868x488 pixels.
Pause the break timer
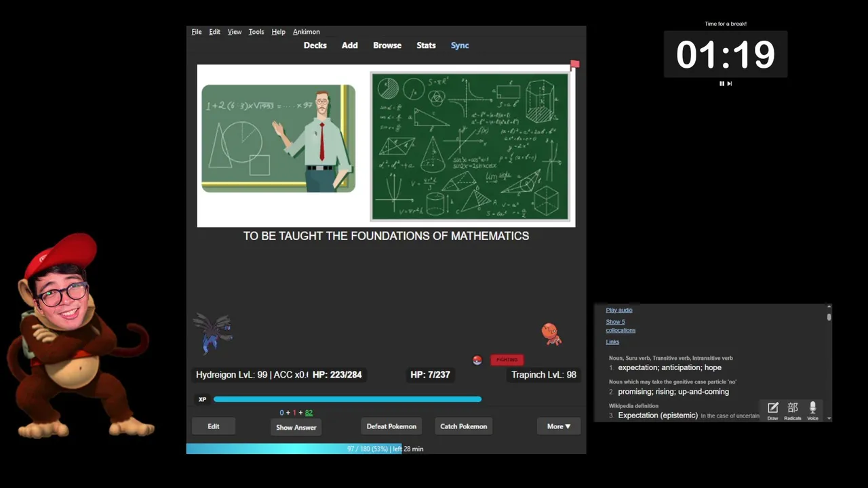tap(722, 83)
